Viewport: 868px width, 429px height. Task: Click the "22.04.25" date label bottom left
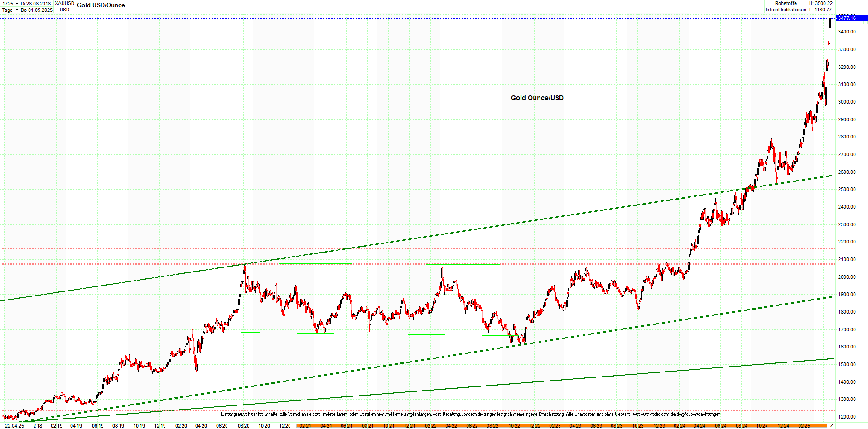coord(15,426)
